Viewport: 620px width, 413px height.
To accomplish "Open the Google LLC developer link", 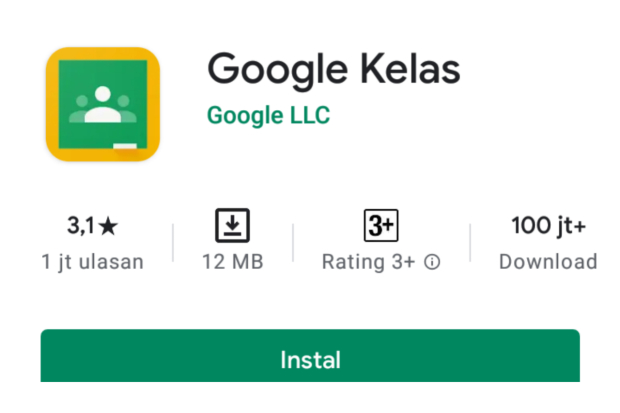I will click(x=268, y=116).
